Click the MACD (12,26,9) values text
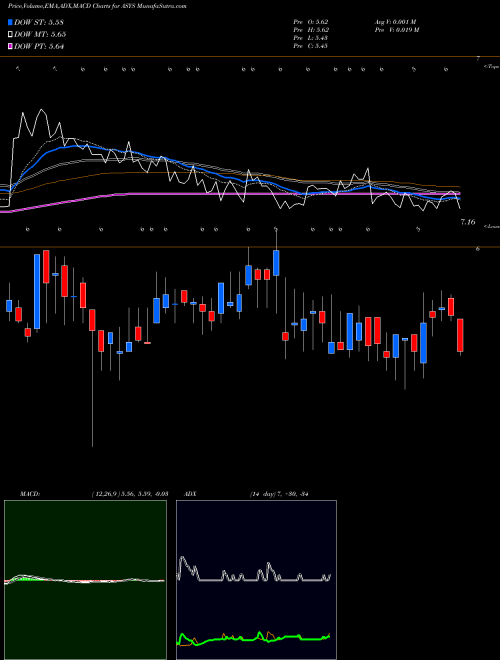 [129, 494]
